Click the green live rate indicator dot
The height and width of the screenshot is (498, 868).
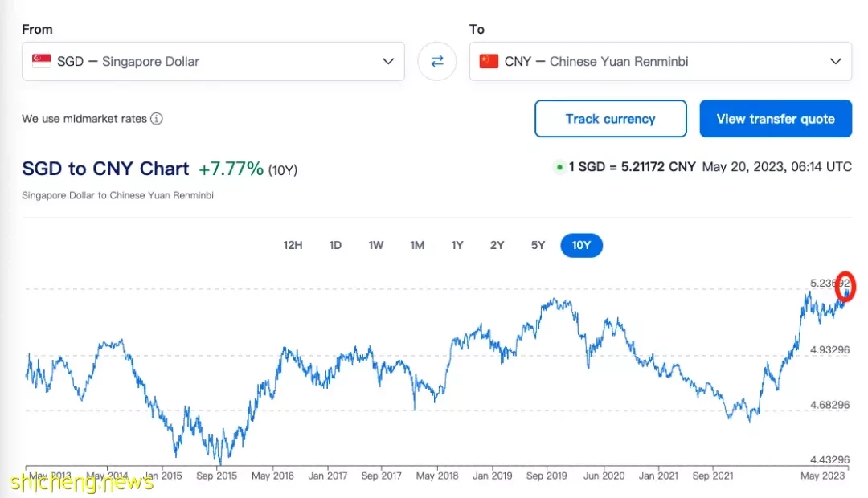coord(559,168)
